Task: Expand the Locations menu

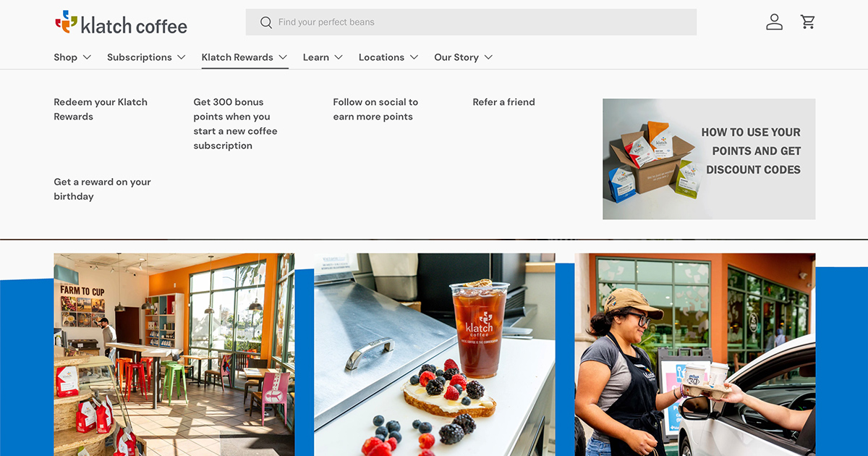Action: (388, 57)
